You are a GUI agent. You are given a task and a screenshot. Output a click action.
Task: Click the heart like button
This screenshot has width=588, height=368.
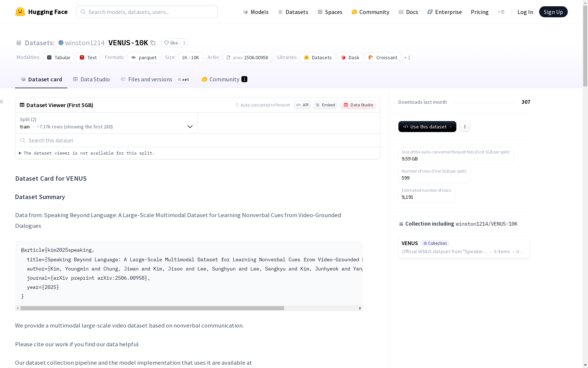(x=171, y=43)
